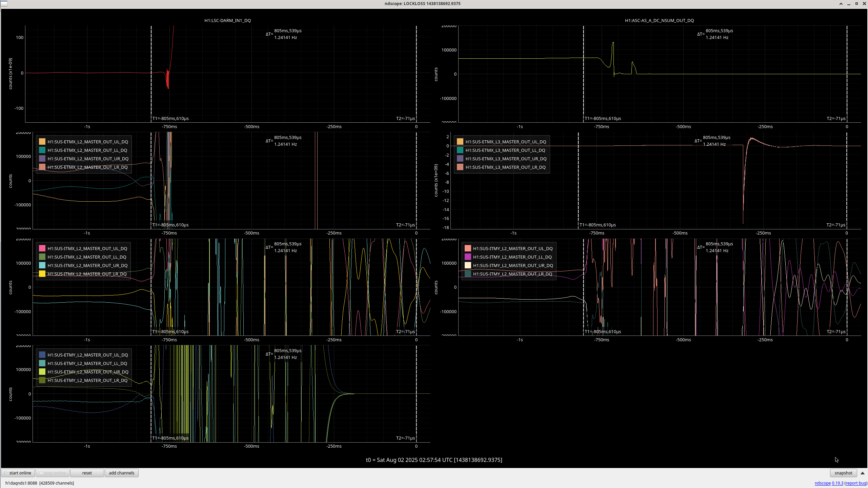The width and height of the screenshot is (868, 488).
Task: Click the ETMX_L2_MASTER_OUT_LL_DQ teal legend swatch
Action: tap(42, 150)
